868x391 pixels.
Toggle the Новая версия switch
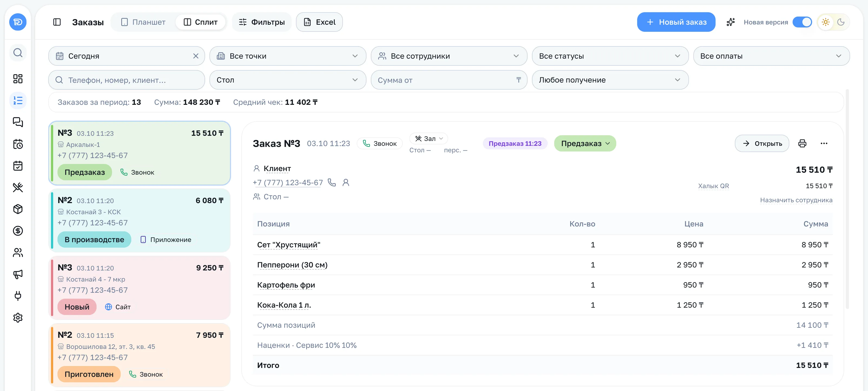[x=802, y=22]
